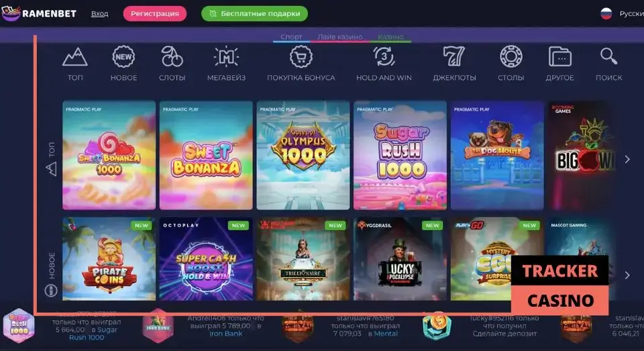This screenshot has height=351, width=644.
Task: Click the Регистрация button
Action: tap(155, 13)
